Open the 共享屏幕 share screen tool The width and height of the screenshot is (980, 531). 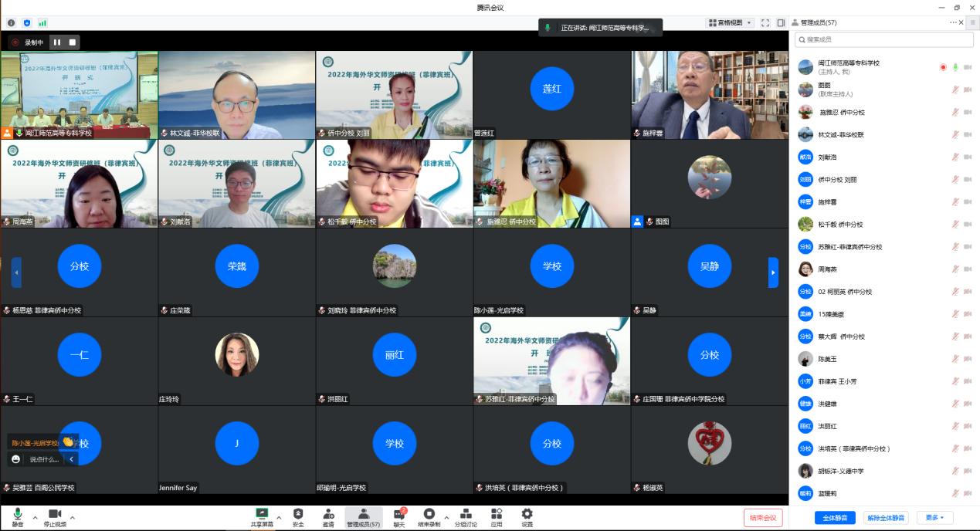tap(262, 516)
